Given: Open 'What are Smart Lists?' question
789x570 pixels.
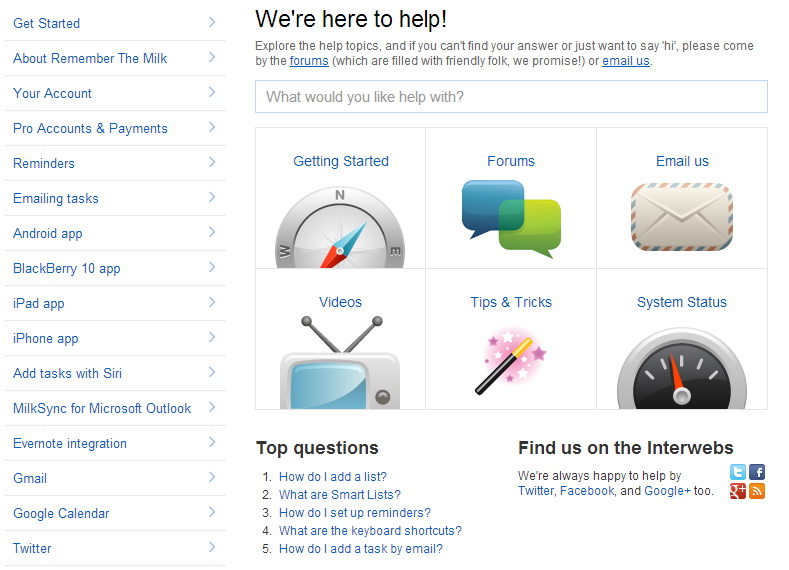Looking at the screenshot, I should 340,495.
